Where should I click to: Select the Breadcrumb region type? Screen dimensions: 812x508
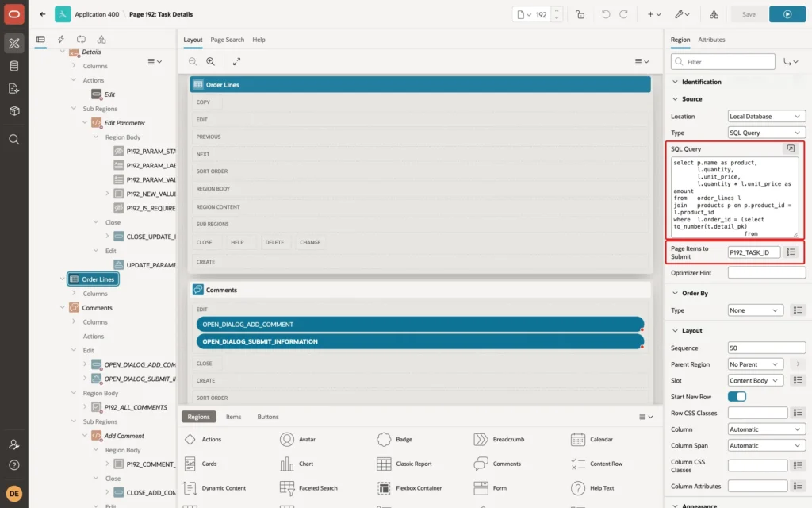(x=499, y=440)
